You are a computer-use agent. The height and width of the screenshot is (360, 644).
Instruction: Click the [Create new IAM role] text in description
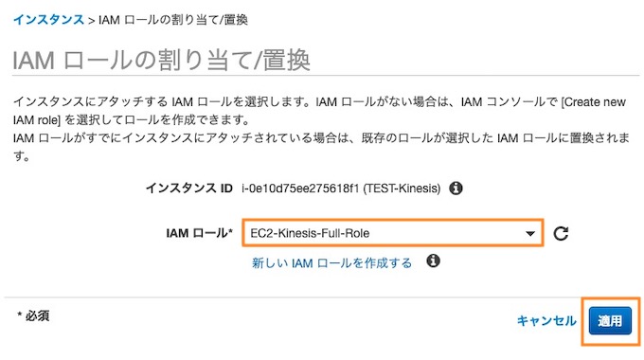click(594, 102)
